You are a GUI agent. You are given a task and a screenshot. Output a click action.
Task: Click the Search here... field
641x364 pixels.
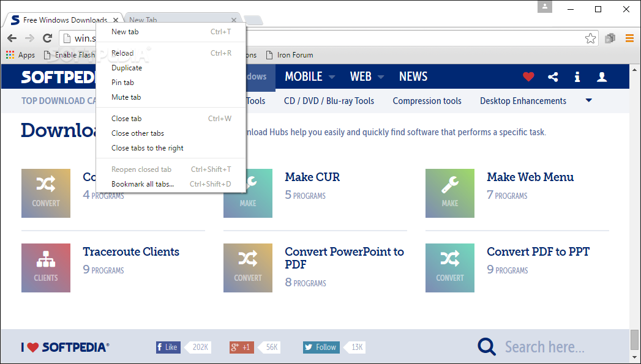(x=544, y=347)
